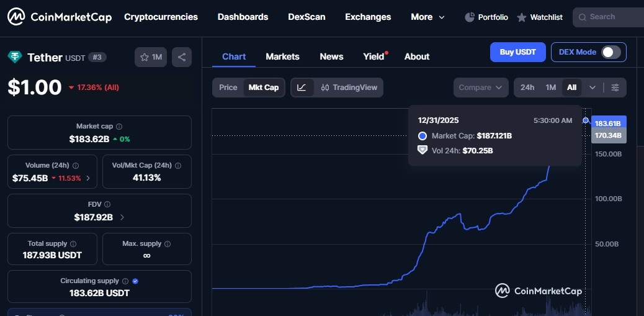Click the Total supply info icon
The image size is (644, 316).
point(73,244)
